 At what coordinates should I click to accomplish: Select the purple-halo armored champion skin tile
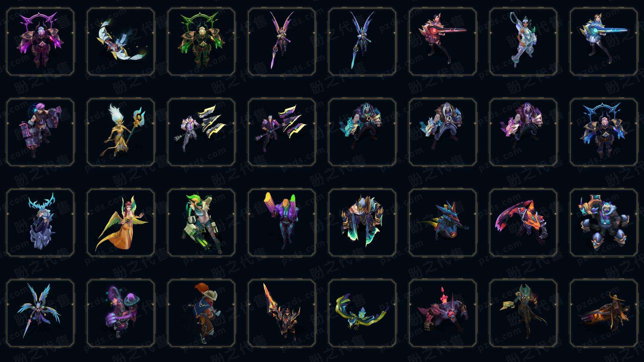pos(40,42)
